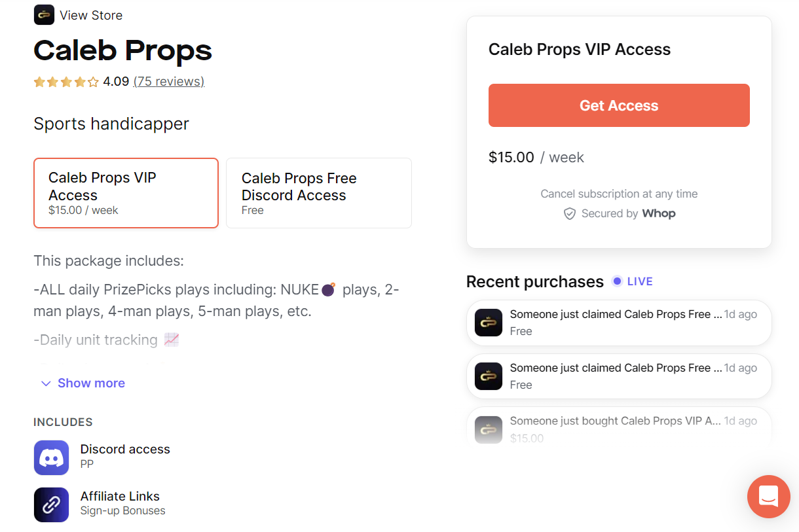Click the Caleb Props store logo at top left

(x=43, y=14)
